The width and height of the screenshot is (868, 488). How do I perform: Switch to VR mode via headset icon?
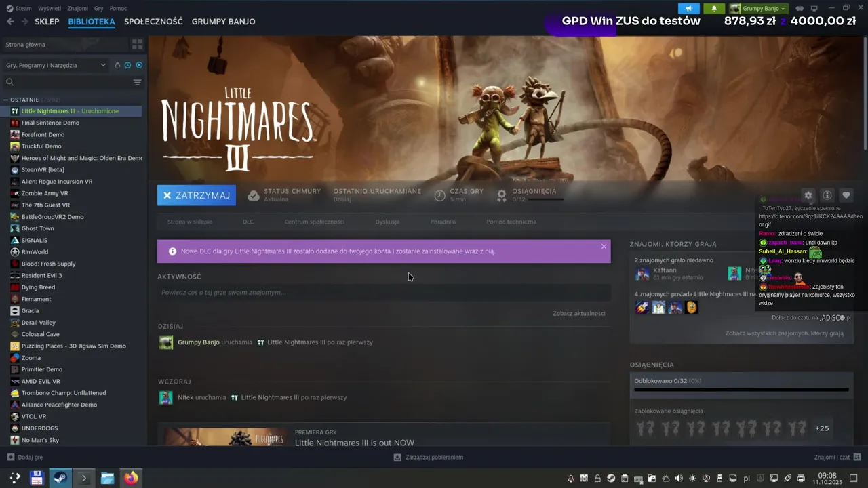(x=800, y=9)
